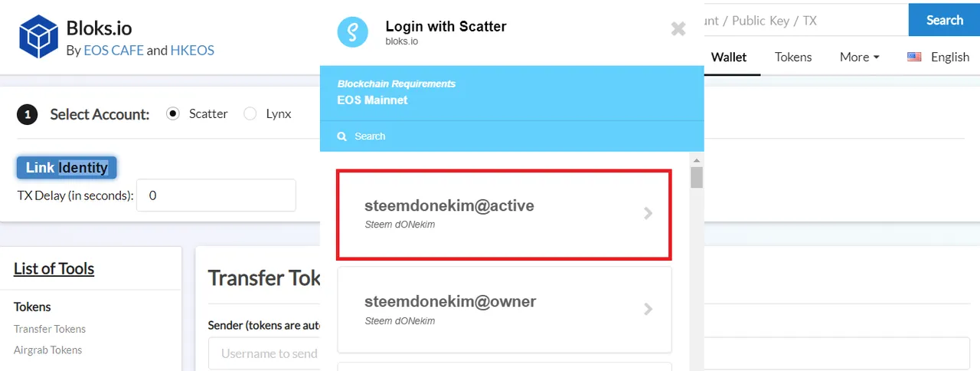Click the step 1 number badge

coord(28,115)
